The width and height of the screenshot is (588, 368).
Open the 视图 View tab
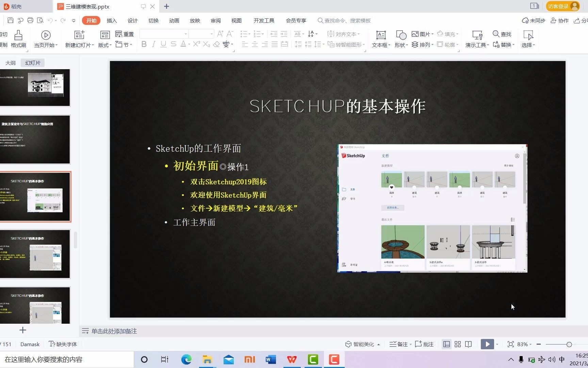[x=236, y=20]
